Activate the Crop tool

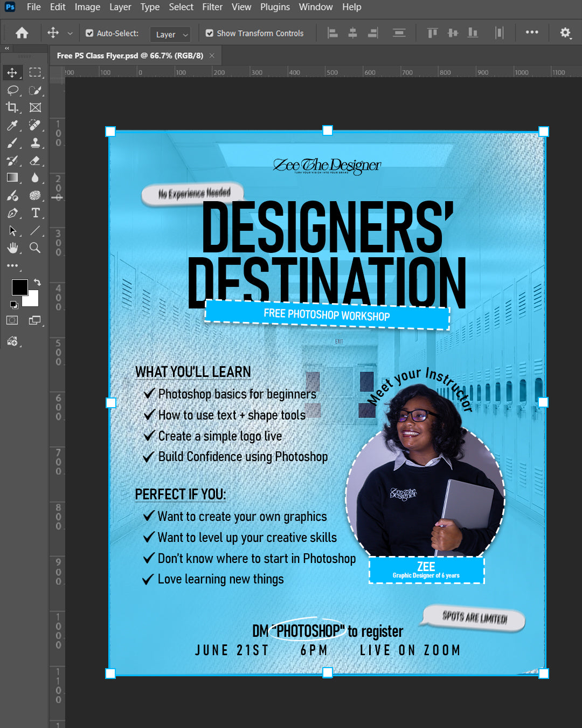pos(12,107)
